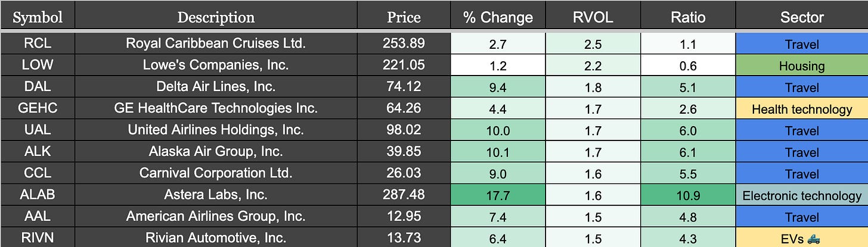Click the green Housing sector cell
868x247 pixels.
[x=802, y=65]
